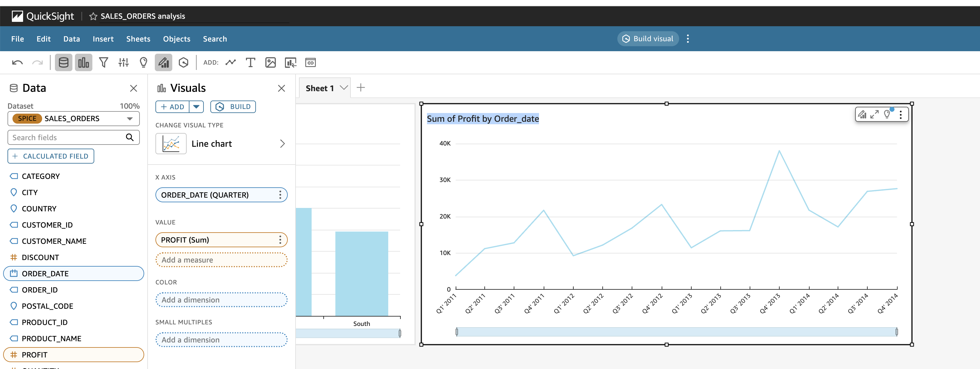
Task: Add a line insight from toolbar
Action: (x=231, y=62)
